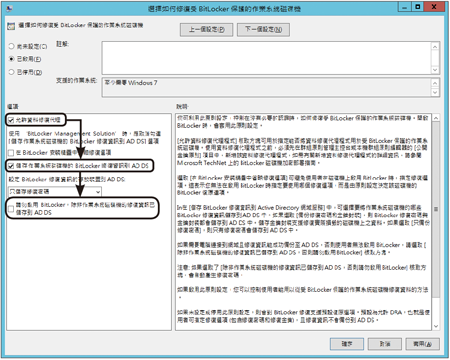Maximize the policy dialog window
The height and width of the screenshot is (360, 450).
(418, 7)
